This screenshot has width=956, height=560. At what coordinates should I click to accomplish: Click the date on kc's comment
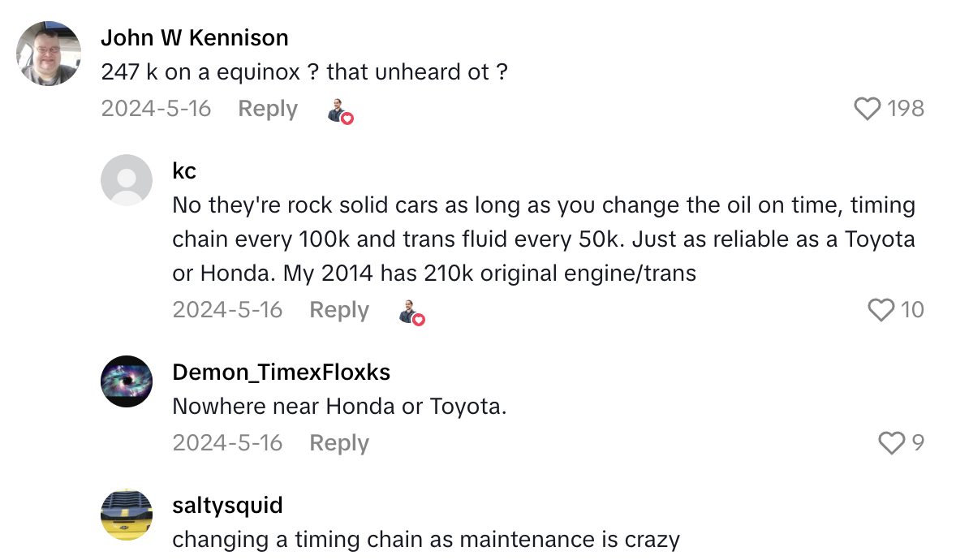(x=227, y=309)
